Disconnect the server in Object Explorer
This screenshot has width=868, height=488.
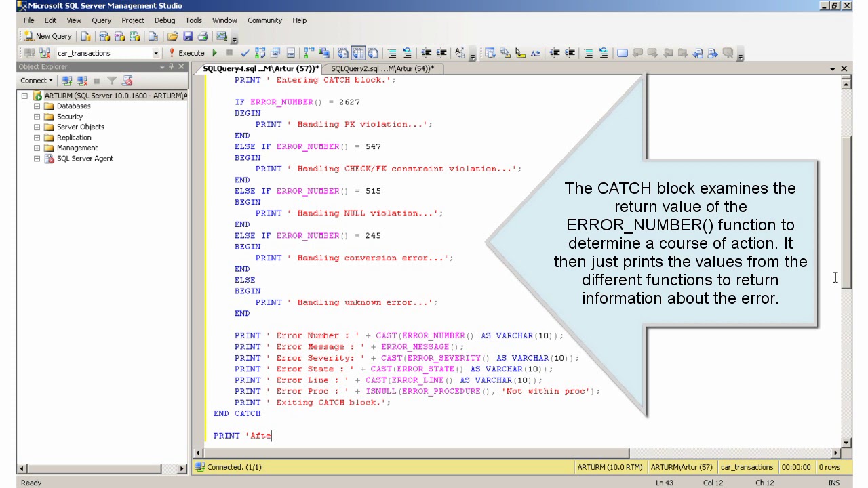click(81, 81)
